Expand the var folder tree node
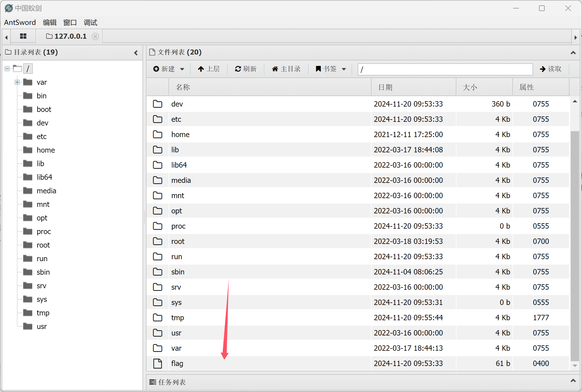The width and height of the screenshot is (582, 392). click(x=17, y=82)
